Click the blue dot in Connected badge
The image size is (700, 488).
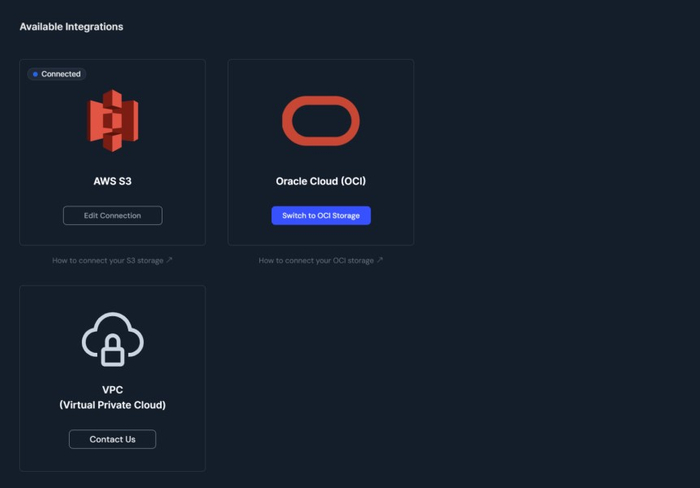[35, 74]
